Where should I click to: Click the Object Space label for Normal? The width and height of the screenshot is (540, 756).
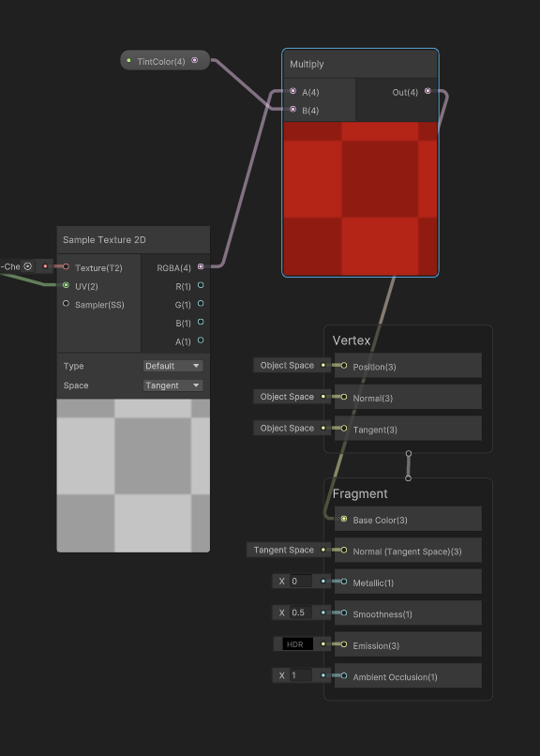tap(287, 397)
